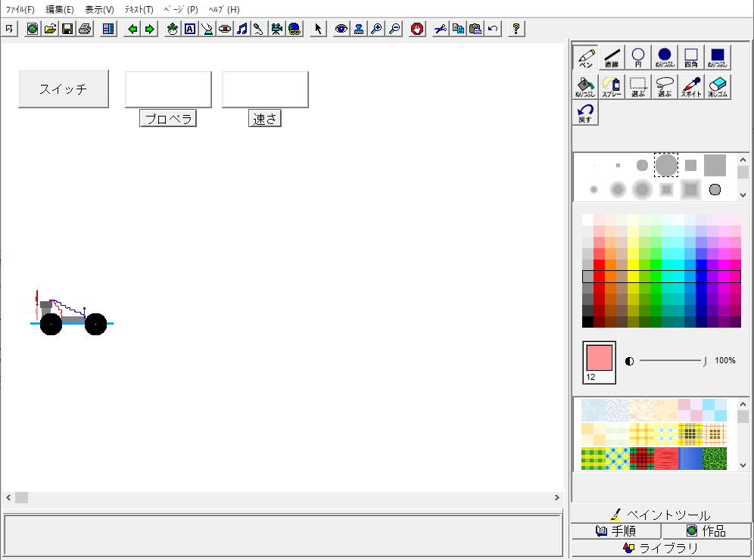
Task: Choose the straight line (直線) tool
Action: [x=612, y=58]
